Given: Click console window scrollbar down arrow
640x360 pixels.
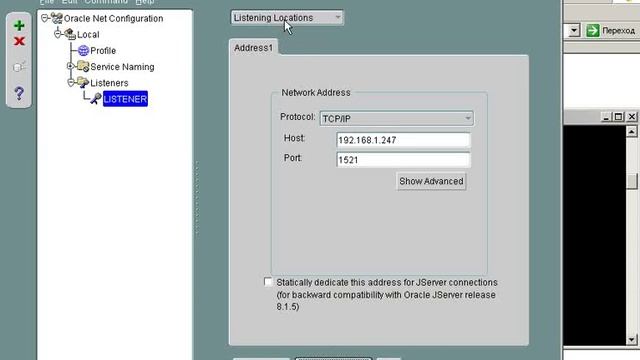Looking at the screenshot, I should 631,340.
